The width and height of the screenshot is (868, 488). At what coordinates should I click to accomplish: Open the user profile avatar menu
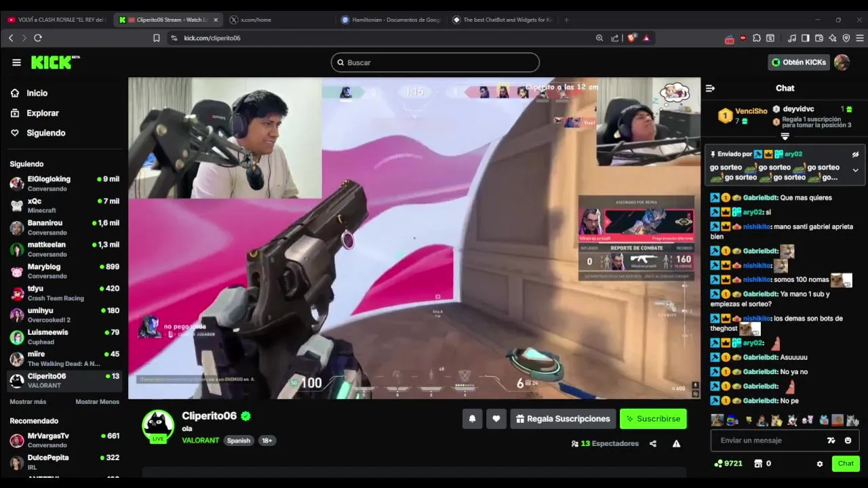tap(842, 62)
